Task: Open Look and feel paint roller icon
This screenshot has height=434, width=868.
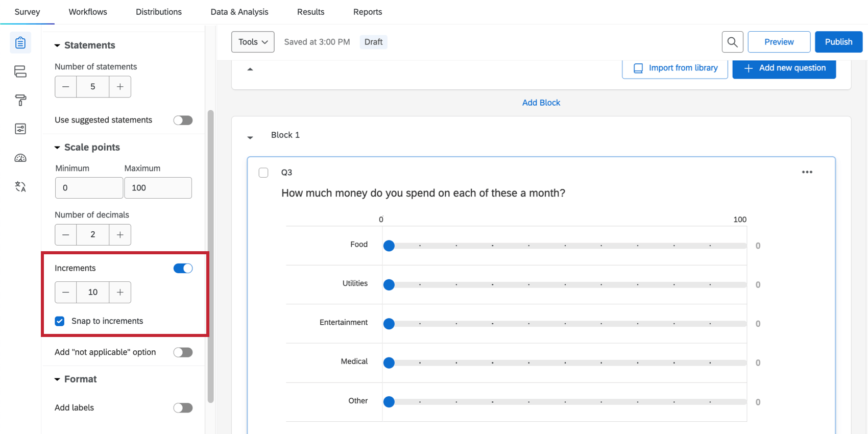Action: (20, 100)
